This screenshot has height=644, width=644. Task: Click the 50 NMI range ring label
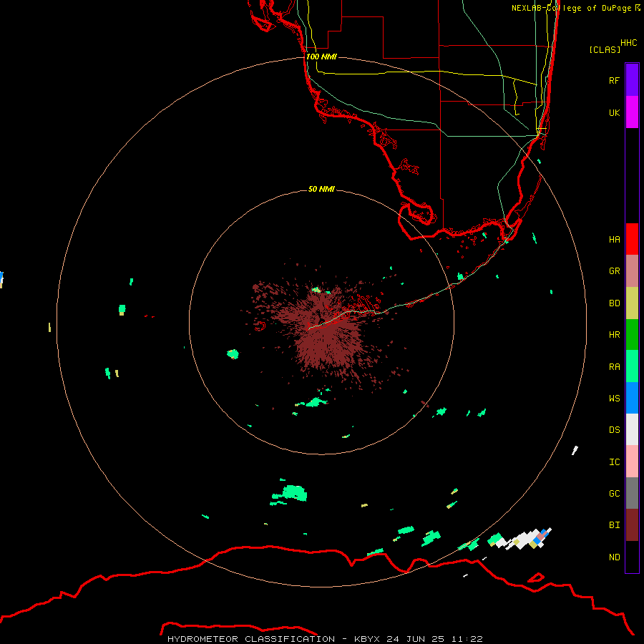point(321,189)
